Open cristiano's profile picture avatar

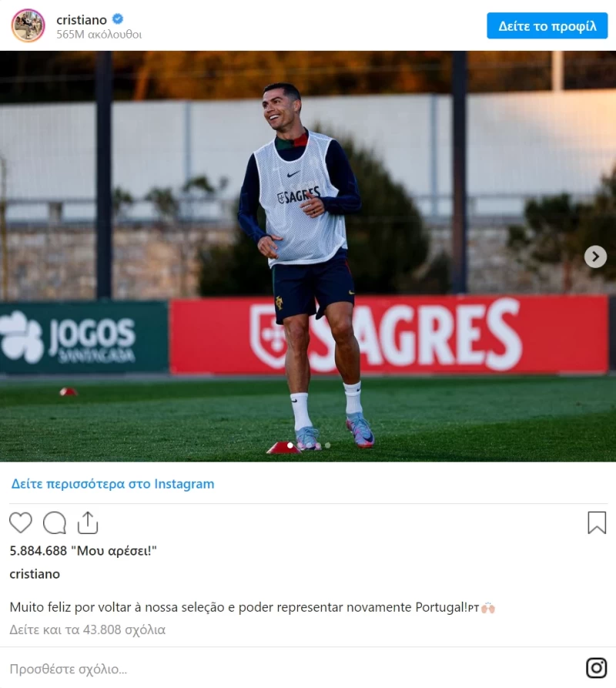click(x=28, y=25)
